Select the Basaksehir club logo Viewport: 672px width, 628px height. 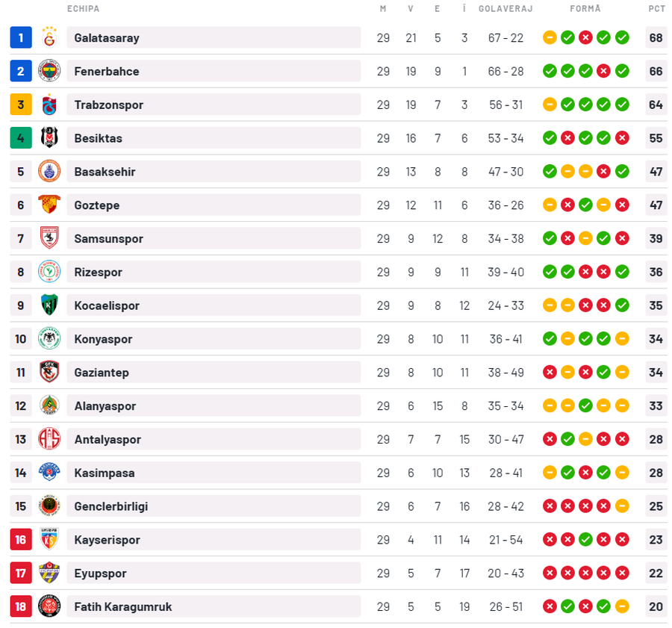click(49, 172)
